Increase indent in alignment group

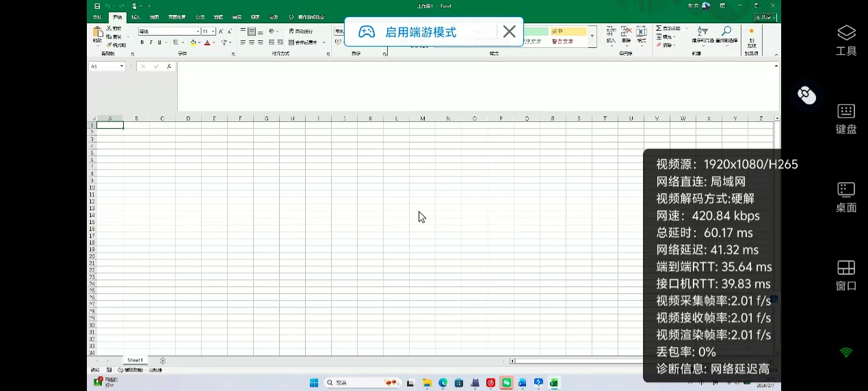coord(280,42)
